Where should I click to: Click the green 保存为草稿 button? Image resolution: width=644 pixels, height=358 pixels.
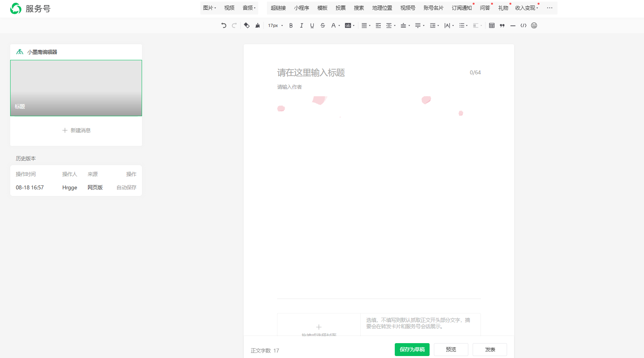[x=412, y=349]
